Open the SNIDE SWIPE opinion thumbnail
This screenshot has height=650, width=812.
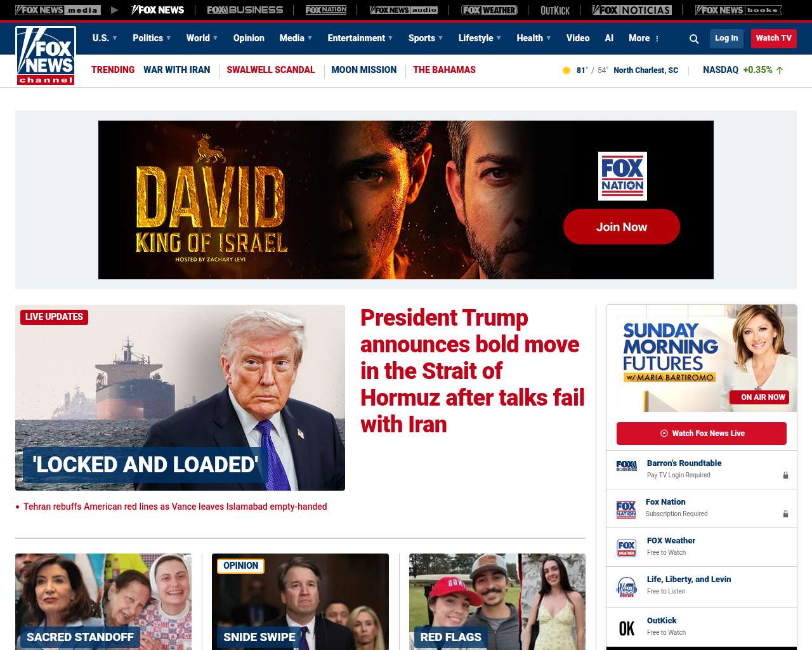coord(300,602)
